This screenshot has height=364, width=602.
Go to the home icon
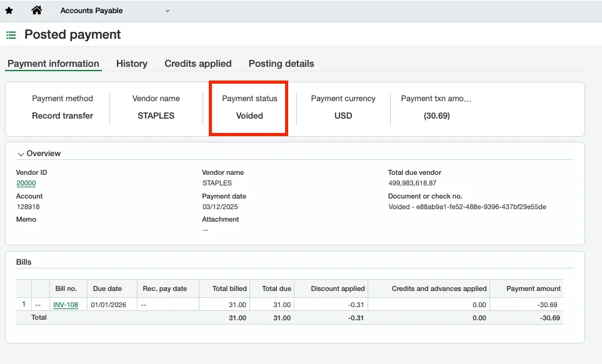coord(36,11)
